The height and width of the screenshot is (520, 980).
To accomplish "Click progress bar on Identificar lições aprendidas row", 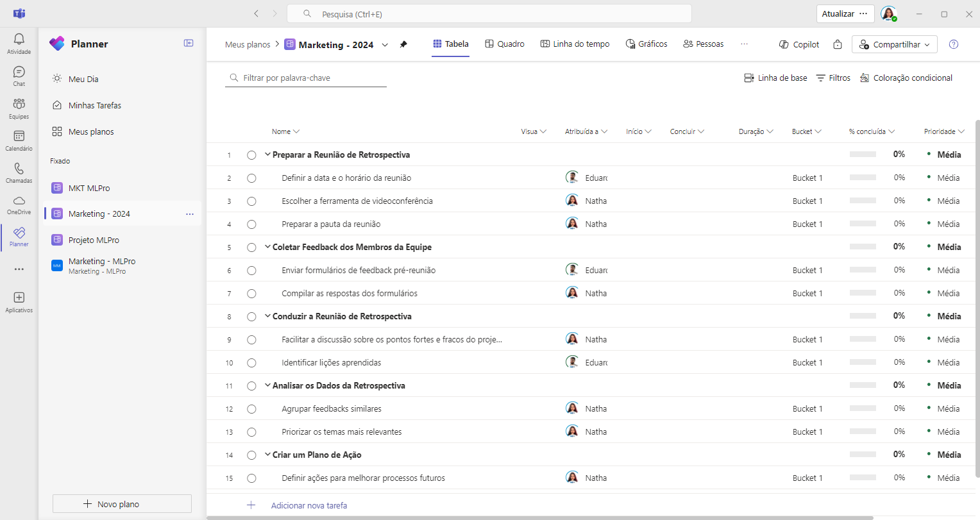I will [863, 362].
